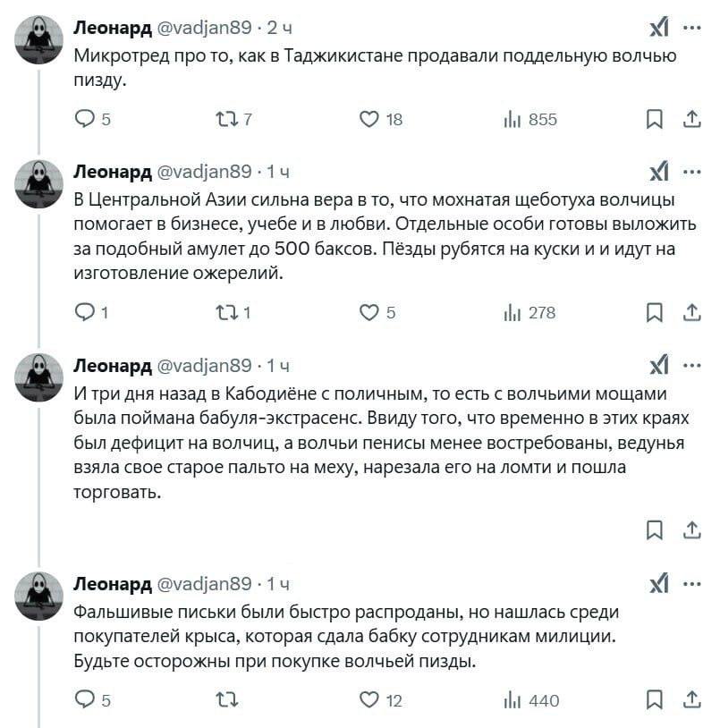The width and height of the screenshot is (720, 728).
Task: Open the Grok AI icon on the first tweet
Action: [658, 27]
